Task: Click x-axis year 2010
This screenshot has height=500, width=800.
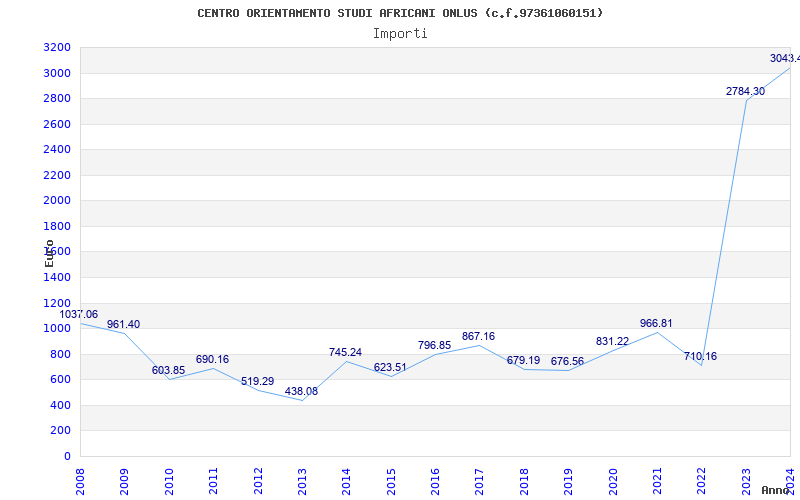Action: point(169,482)
